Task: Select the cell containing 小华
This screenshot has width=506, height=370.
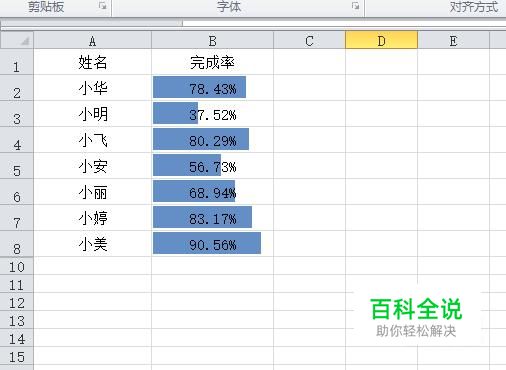Action: click(x=93, y=88)
